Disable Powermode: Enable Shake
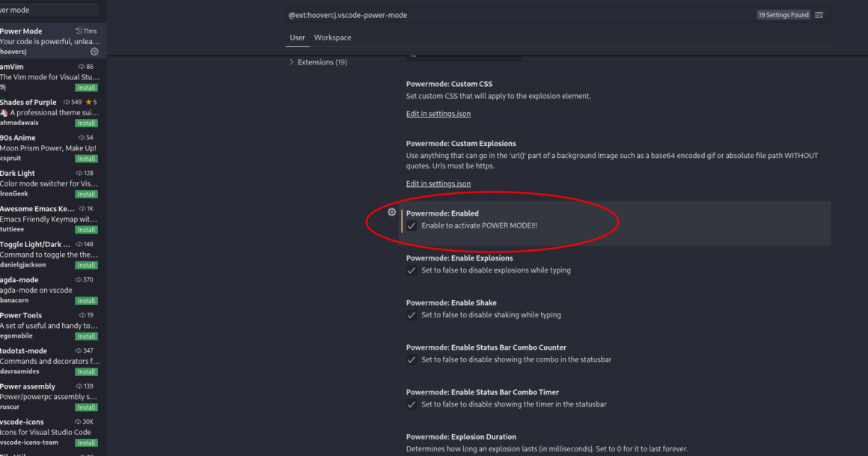 (x=411, y=315)
